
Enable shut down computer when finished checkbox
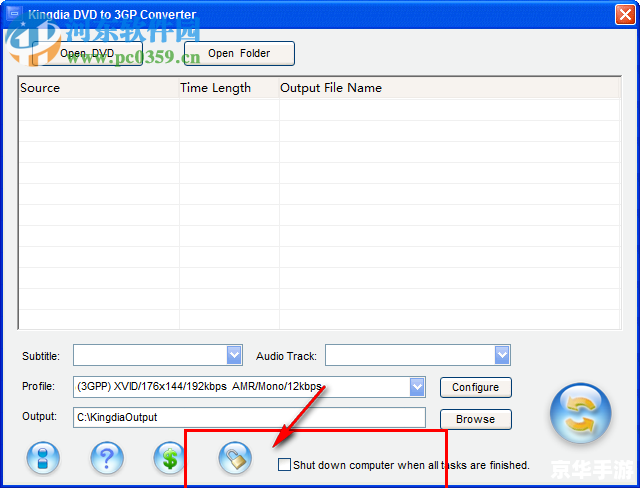(x=284, y=464)
